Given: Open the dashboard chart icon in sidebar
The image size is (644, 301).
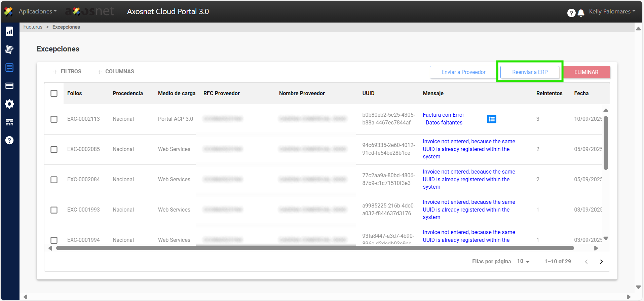Looking at the screenshot, I should click(9, 32).
